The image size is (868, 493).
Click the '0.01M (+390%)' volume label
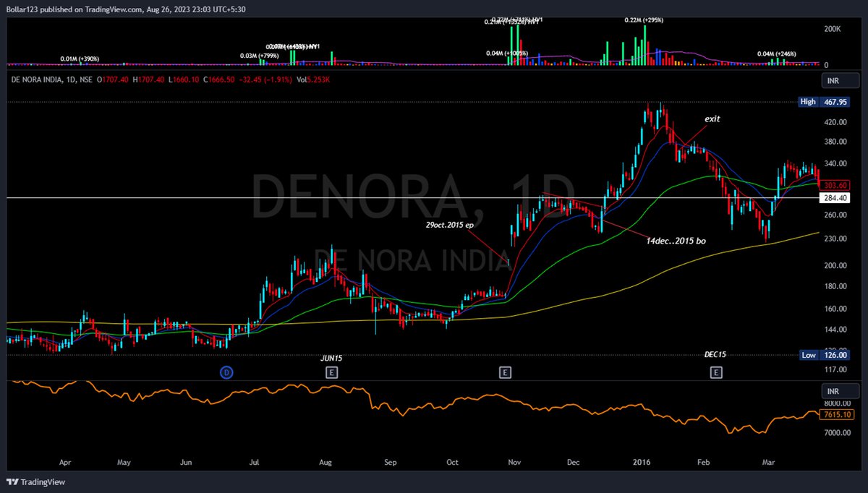80,59
